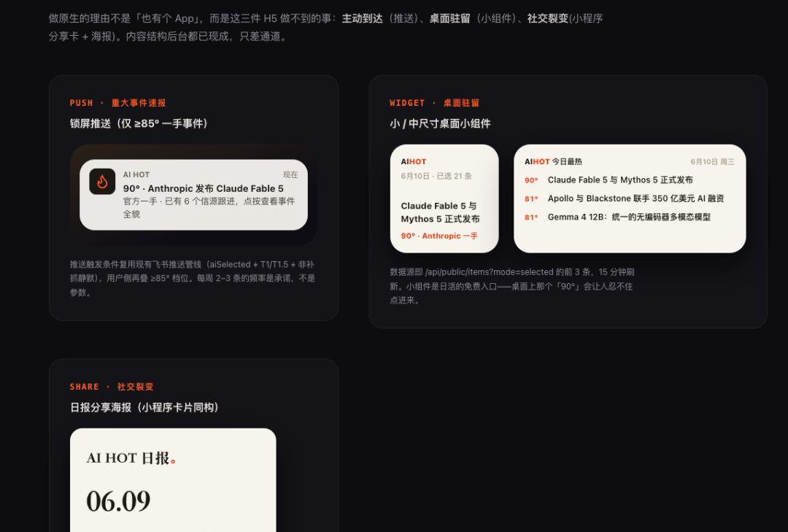Click the flame app icon in the AI HOT notification
Viewport: 788px width, 532px height.
point(102,182)
